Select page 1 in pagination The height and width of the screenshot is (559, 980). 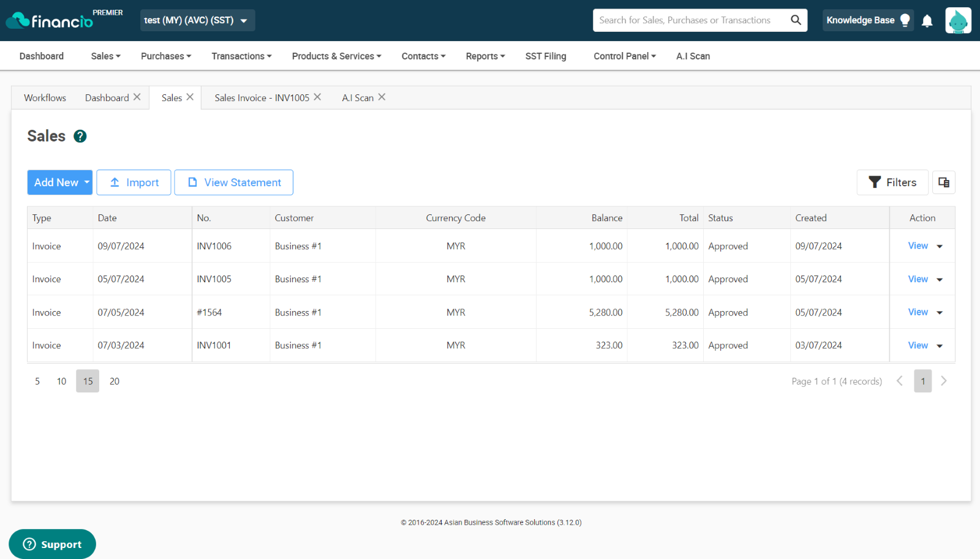pyautogui.click(x=922, y=381)
